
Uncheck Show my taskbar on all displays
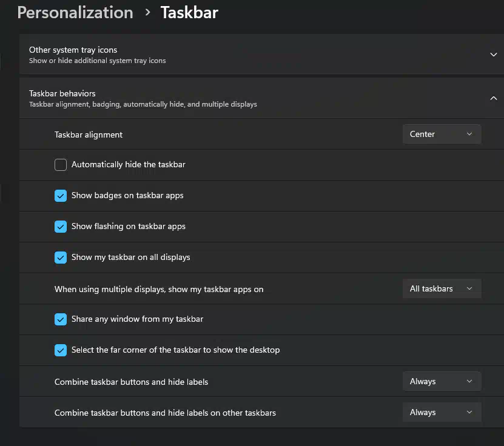[x=61, y=258]
